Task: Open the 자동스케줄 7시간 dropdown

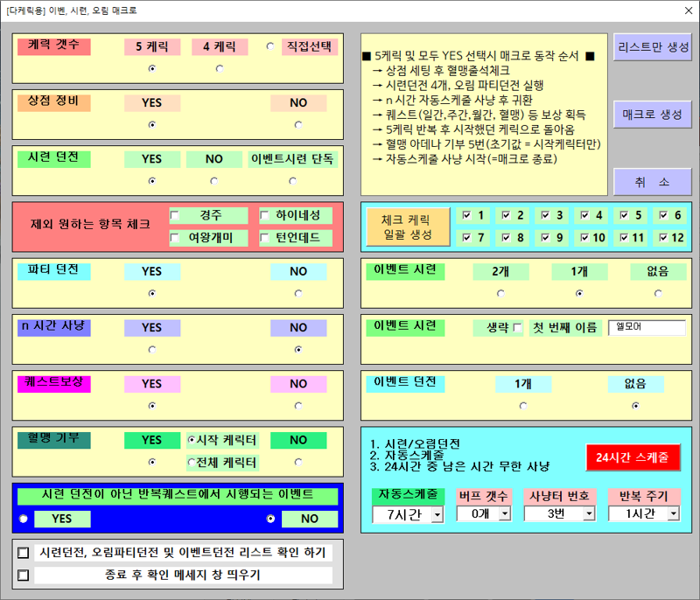Action: coord(437,515)
